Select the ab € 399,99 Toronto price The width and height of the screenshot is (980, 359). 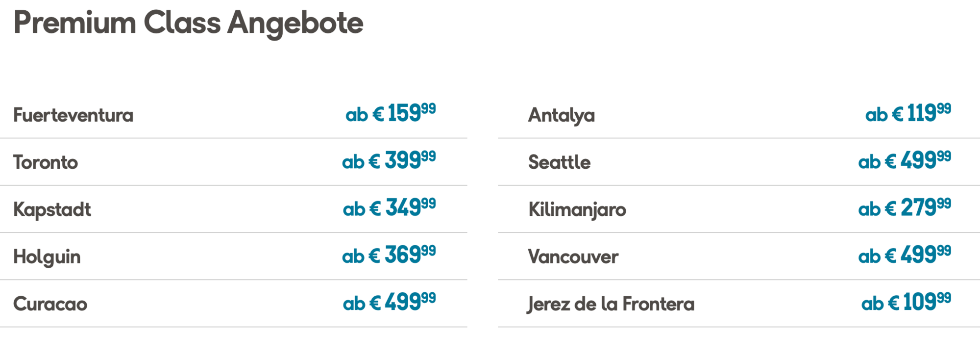click(x=389, y=161)
